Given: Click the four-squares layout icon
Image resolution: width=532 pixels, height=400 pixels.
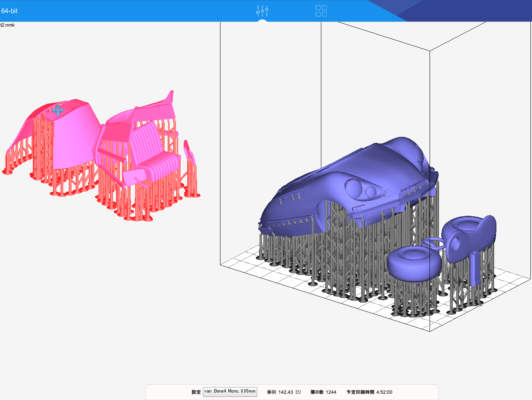Looking at the screenshot, I should click(x=321, y=11).
